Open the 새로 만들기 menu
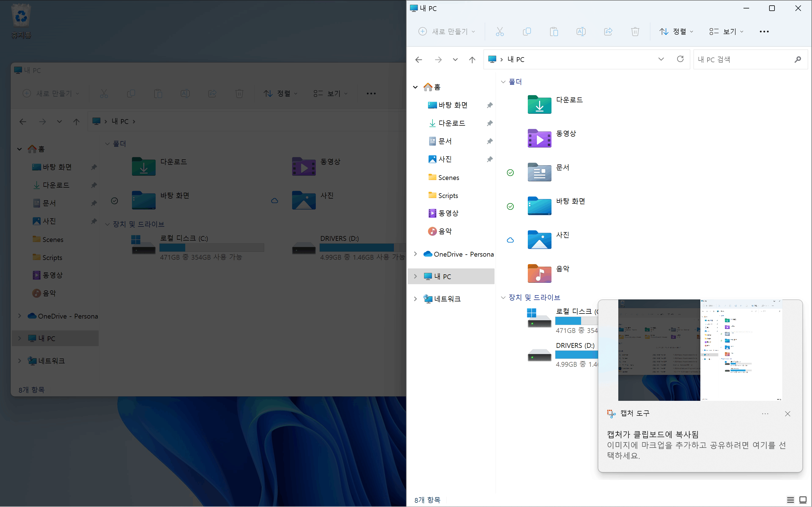812x507 pixels. tap(447, 32)
